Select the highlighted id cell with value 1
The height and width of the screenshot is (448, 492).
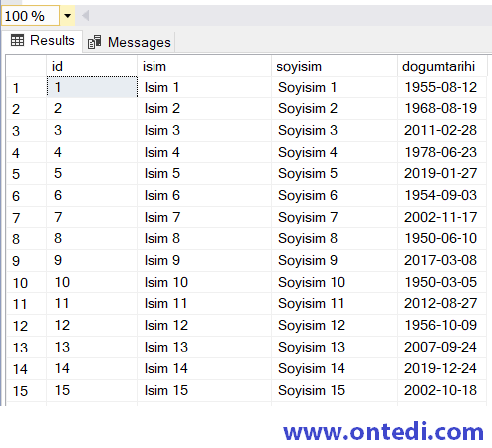point(92,87)
